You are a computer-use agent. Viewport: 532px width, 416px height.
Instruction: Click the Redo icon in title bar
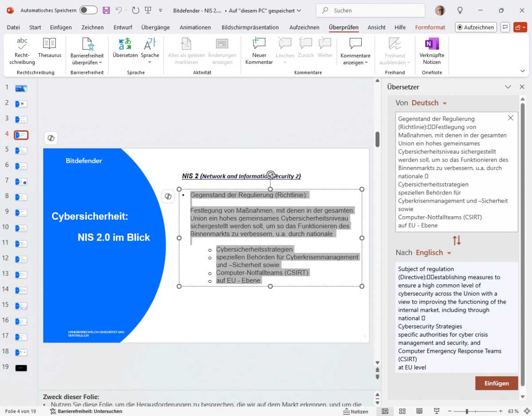pos(136,10)
